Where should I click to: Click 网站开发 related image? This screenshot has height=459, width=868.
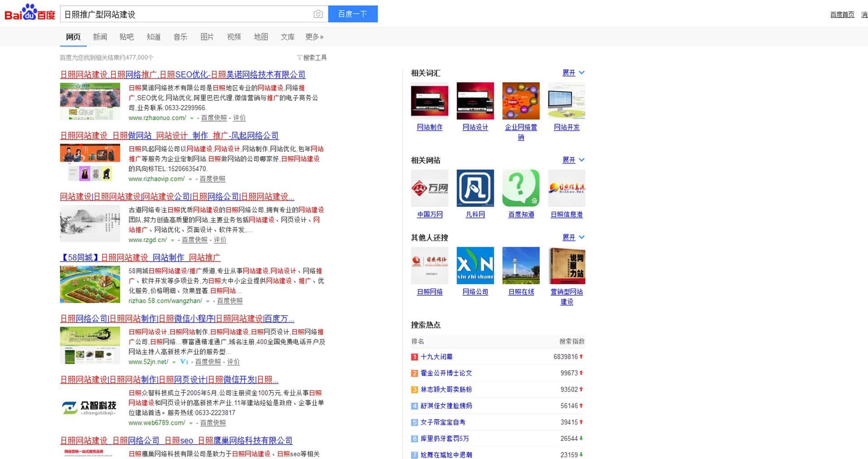pos(566,101)
